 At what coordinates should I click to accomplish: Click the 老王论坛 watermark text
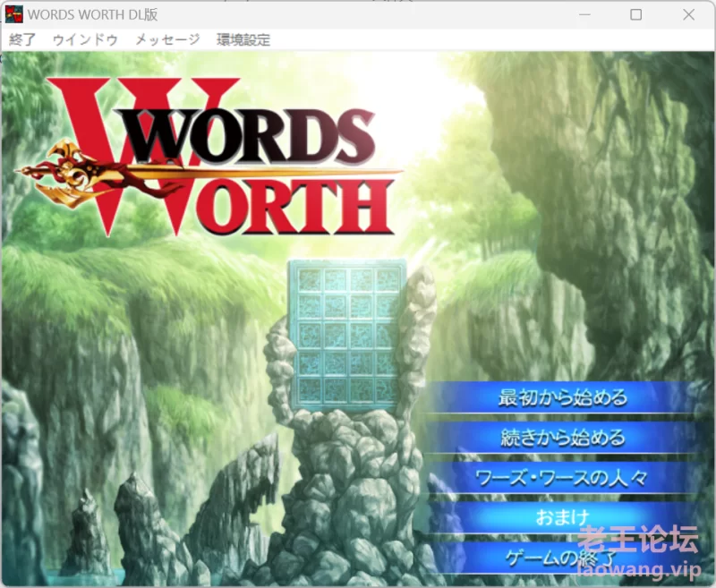click(x=637, y=540)
